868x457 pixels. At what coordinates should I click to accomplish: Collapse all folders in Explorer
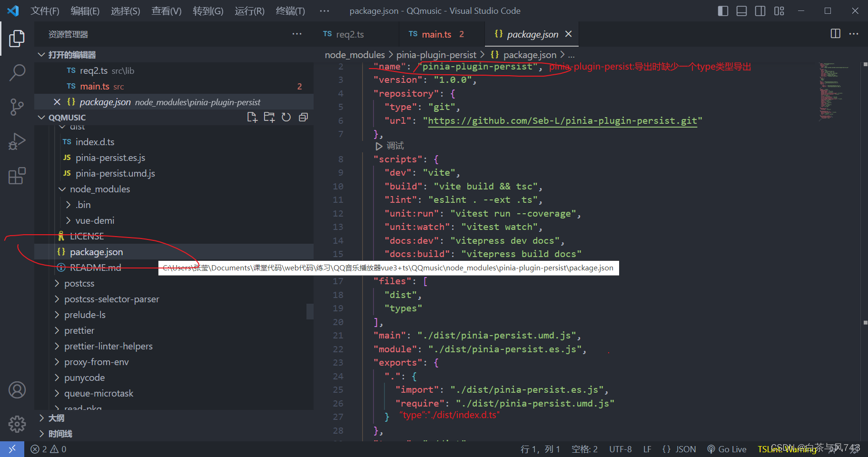pyautogui.click(x=303, y=117)
